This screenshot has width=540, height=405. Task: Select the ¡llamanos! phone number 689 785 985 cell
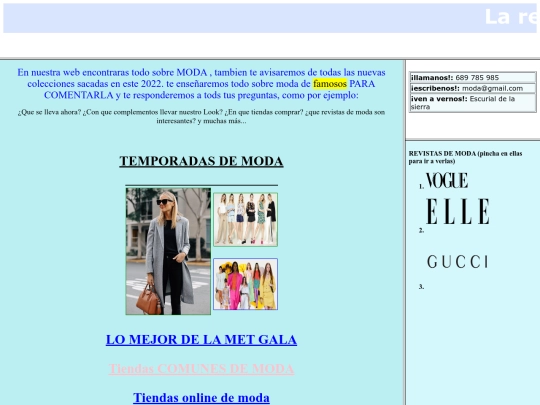pos(472,77)
